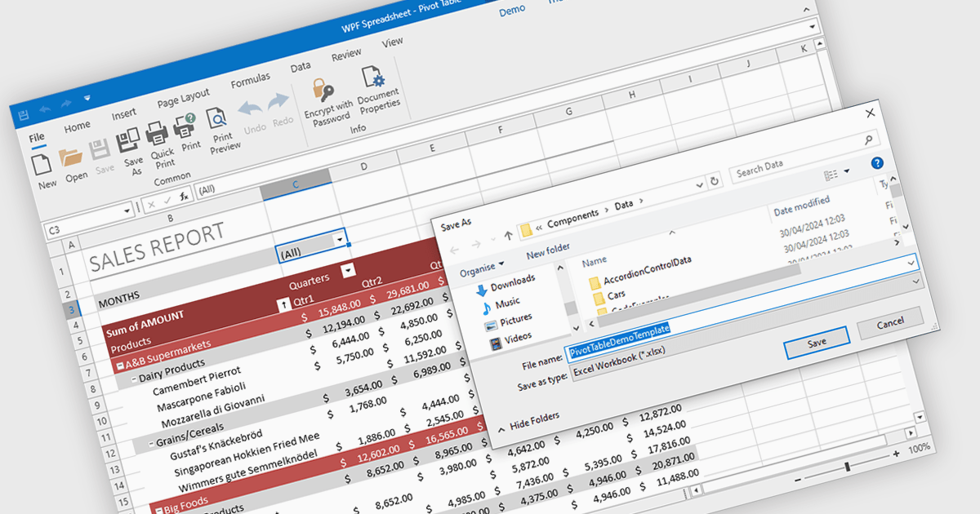Collapse the A&B Supermarkets row group

[x=120, y=366]
